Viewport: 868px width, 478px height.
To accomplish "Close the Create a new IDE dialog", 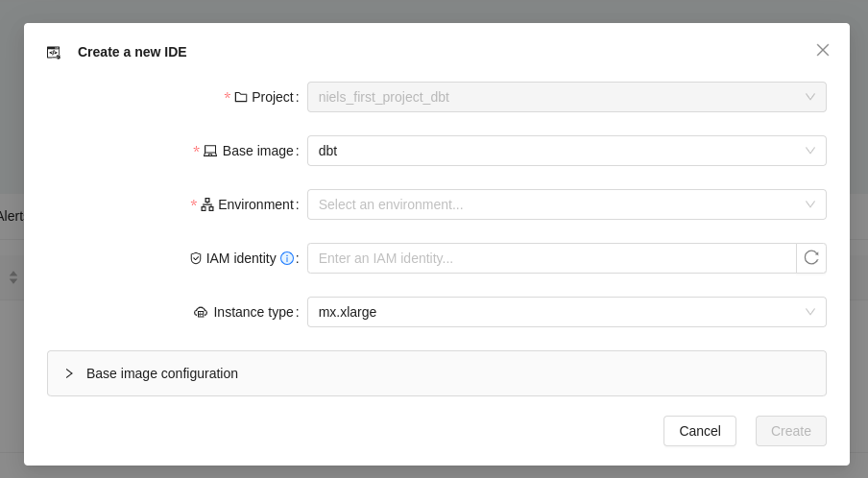I will (823, 50).
